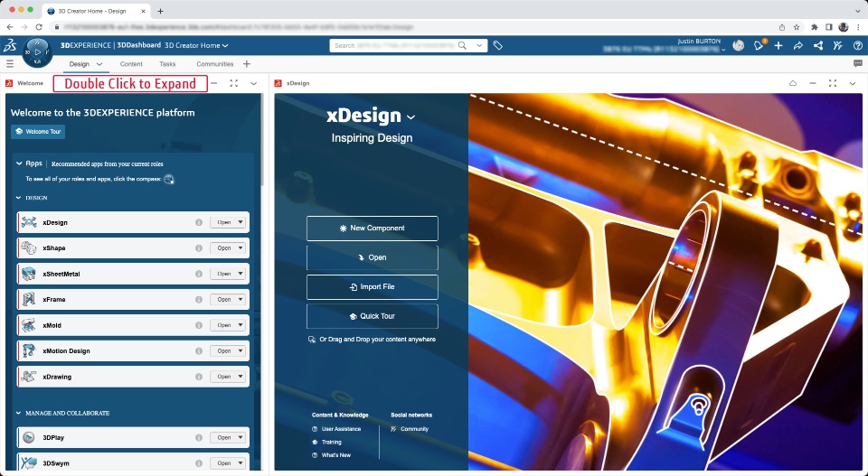The image size is (868, 476).
Task: Click the browser address bar
Action: click(412, 27)
